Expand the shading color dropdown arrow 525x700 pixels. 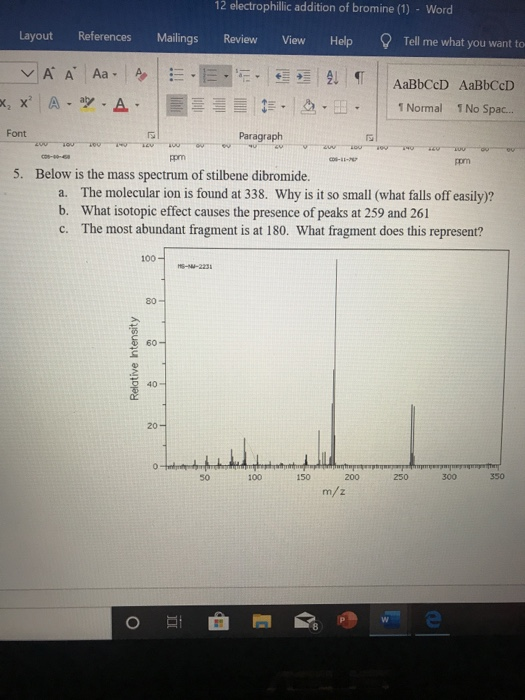point(325,108)
